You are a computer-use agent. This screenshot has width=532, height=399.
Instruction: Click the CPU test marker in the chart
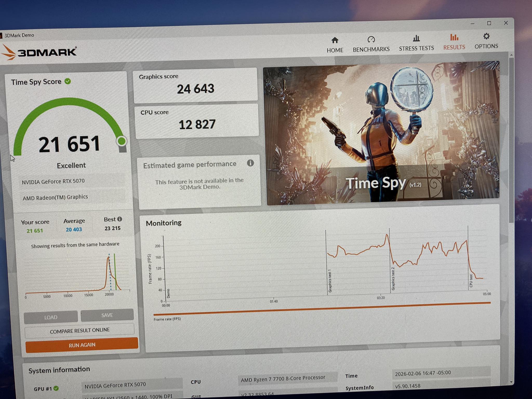[471, 281]
